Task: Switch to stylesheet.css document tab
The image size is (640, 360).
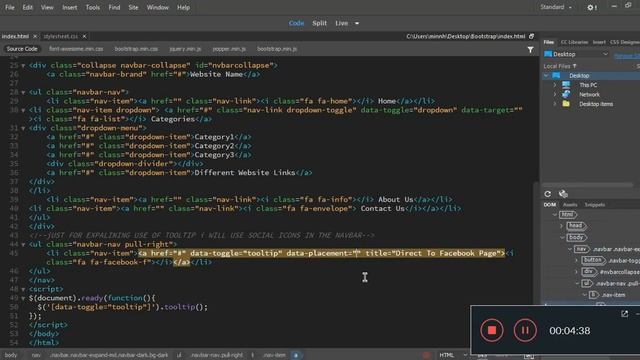Action: tap(61, 36)
